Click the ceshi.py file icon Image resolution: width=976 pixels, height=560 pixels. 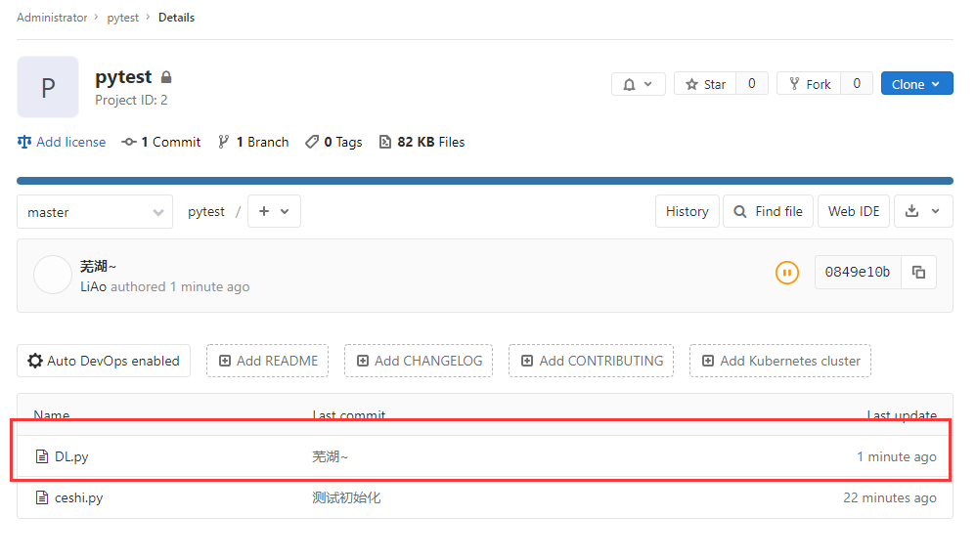click(42, 497)
